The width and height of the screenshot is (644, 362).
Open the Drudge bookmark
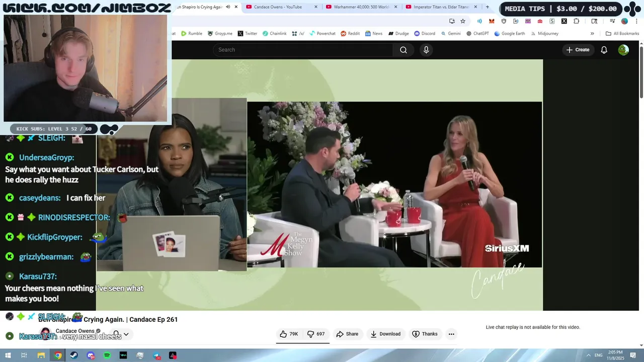tap(398, 34)
